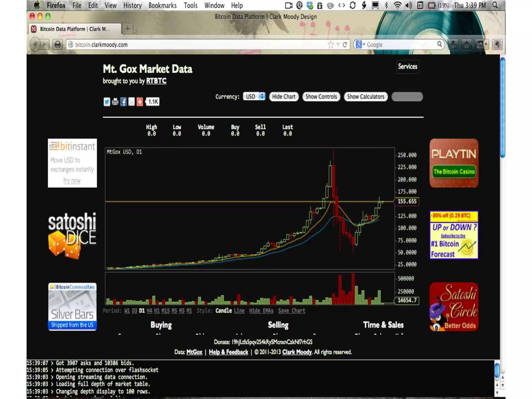Open the USD currency dropdown
This screenshot has width=532, height=399.
pos(254,96)
